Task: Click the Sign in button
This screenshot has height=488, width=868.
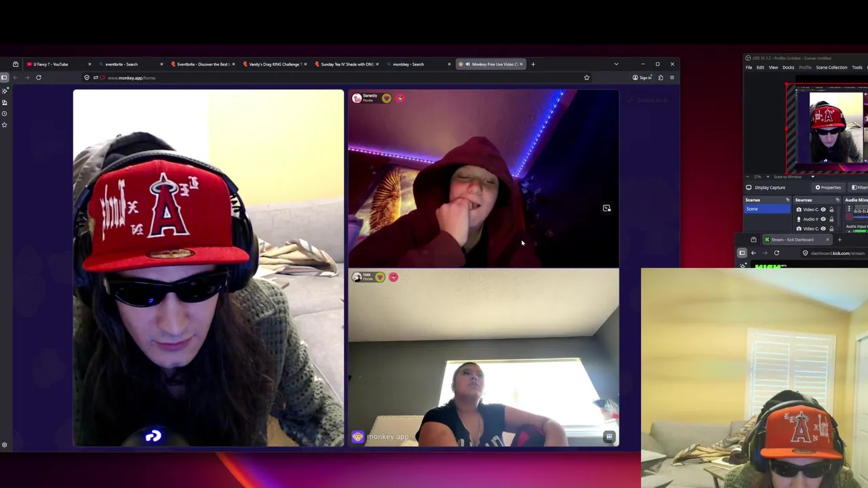Action: click(642, 77)
